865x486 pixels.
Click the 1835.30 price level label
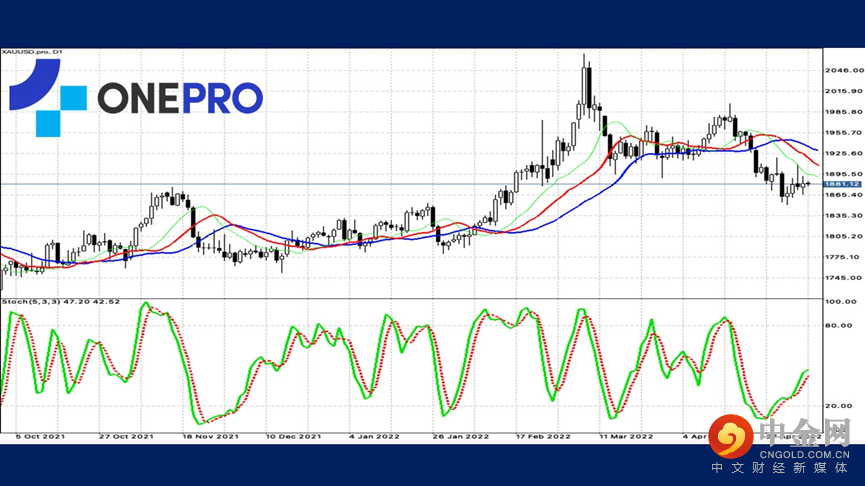[x=844, y=216]
